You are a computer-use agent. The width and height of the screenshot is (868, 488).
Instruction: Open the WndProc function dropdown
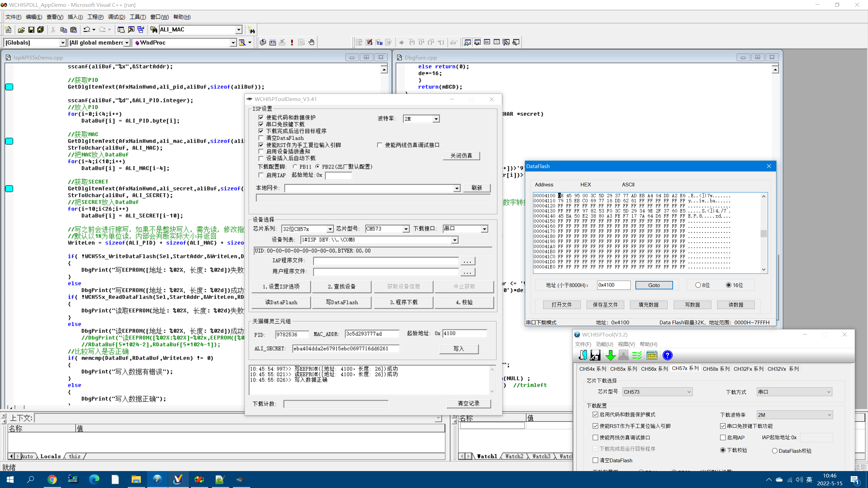(x=233, y=42)
